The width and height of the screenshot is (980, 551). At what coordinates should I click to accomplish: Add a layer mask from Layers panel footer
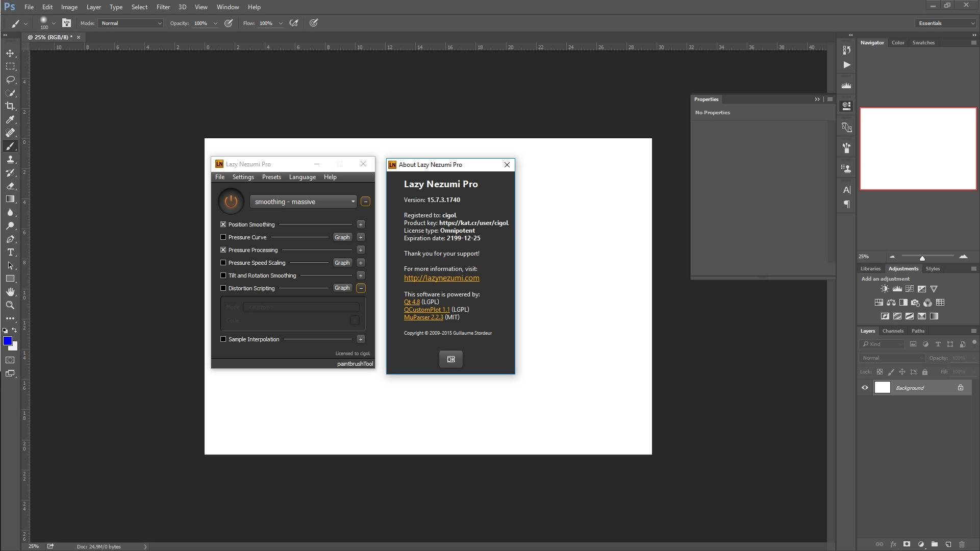[907, 544]
